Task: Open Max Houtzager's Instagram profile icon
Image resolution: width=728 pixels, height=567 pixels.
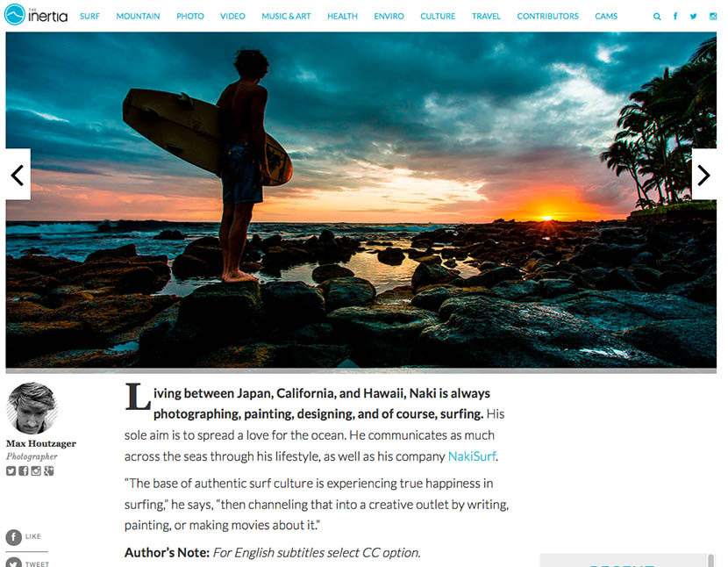Action: pyautogui.click(x=36, y=470)
